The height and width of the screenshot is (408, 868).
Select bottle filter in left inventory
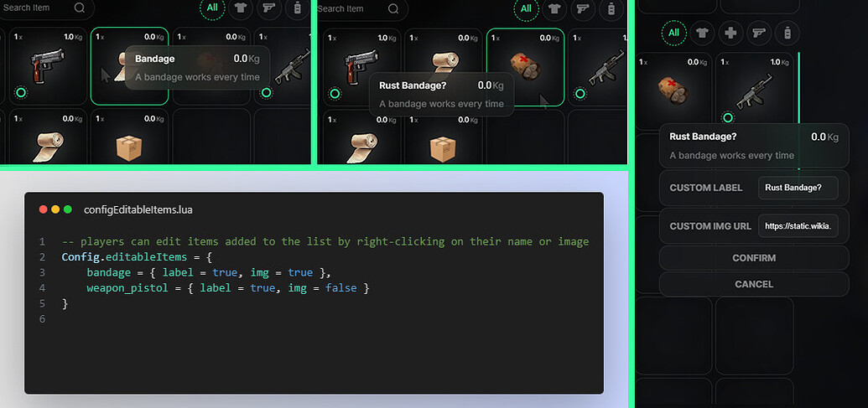pyautogui.click(x=297, y=8)
